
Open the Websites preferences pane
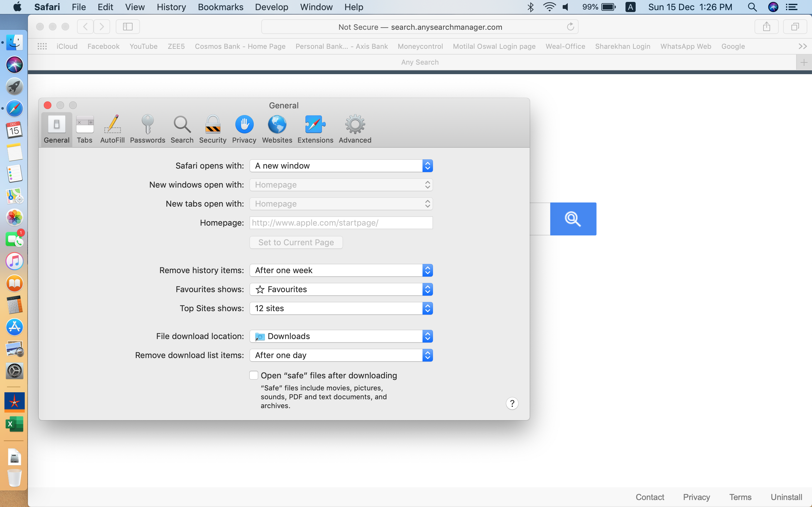point(277,129)
